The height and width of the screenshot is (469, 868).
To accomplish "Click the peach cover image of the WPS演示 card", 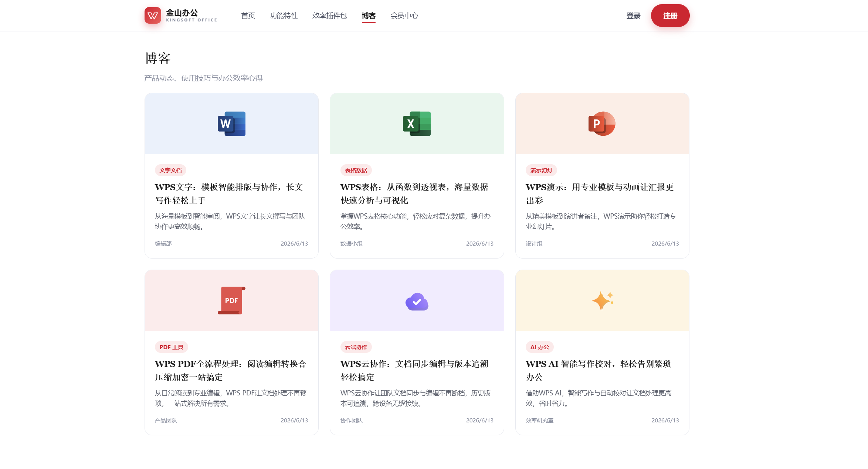I will point(602,124).
